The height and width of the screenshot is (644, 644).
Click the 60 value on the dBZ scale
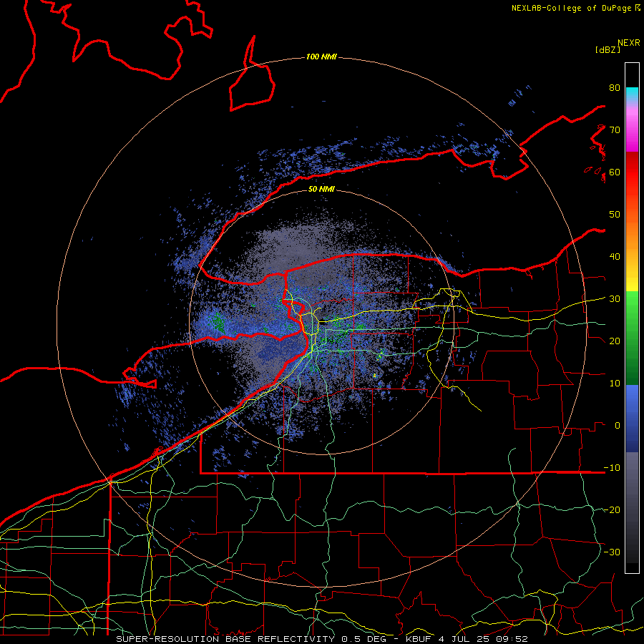615,172
